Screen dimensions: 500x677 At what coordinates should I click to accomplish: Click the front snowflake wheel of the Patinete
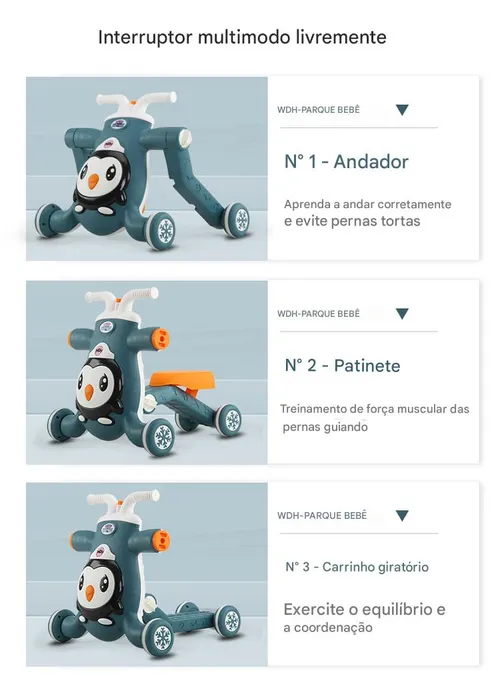click(161, 437)
